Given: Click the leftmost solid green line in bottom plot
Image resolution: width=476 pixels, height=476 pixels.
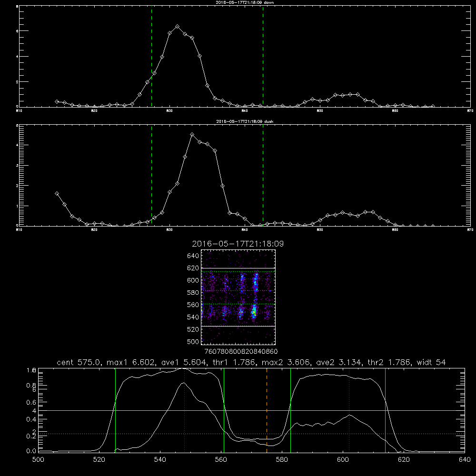Looking at the screenshot, I should (115, 410).
